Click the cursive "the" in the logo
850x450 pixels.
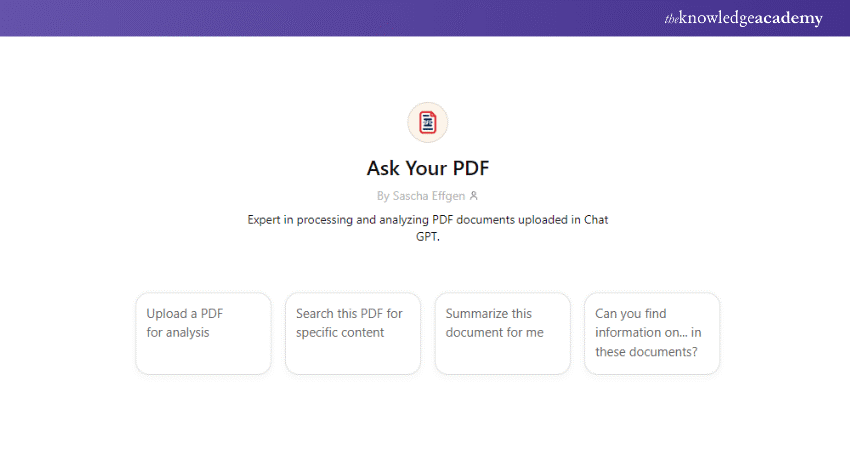pyautogui.click(x=672, y=18)
